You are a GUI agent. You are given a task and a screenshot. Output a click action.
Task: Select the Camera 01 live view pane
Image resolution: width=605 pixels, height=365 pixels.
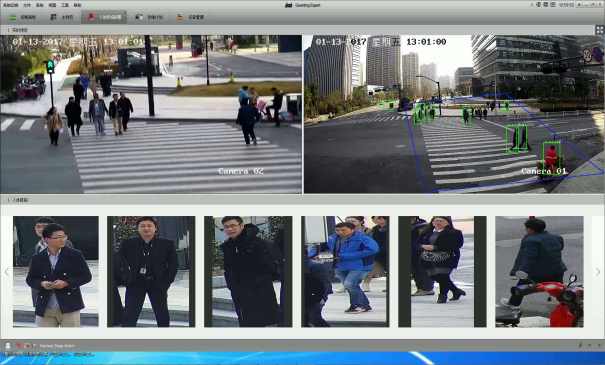[x=454, y=114]
